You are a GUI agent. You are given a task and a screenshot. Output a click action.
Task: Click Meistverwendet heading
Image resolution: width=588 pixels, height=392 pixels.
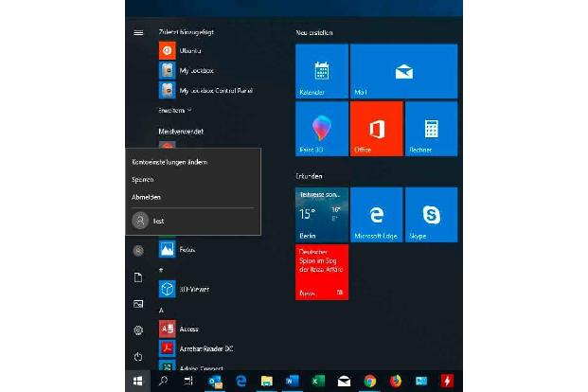pos(181,132)
